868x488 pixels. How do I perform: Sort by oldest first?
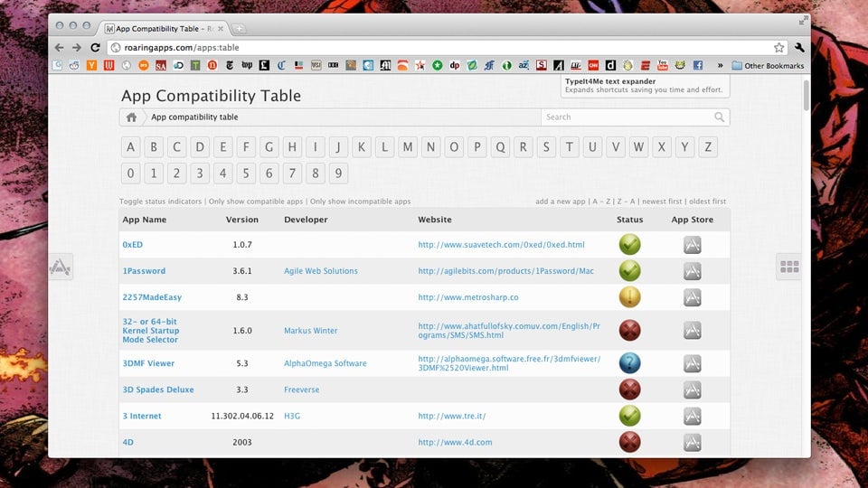(707, 202)
